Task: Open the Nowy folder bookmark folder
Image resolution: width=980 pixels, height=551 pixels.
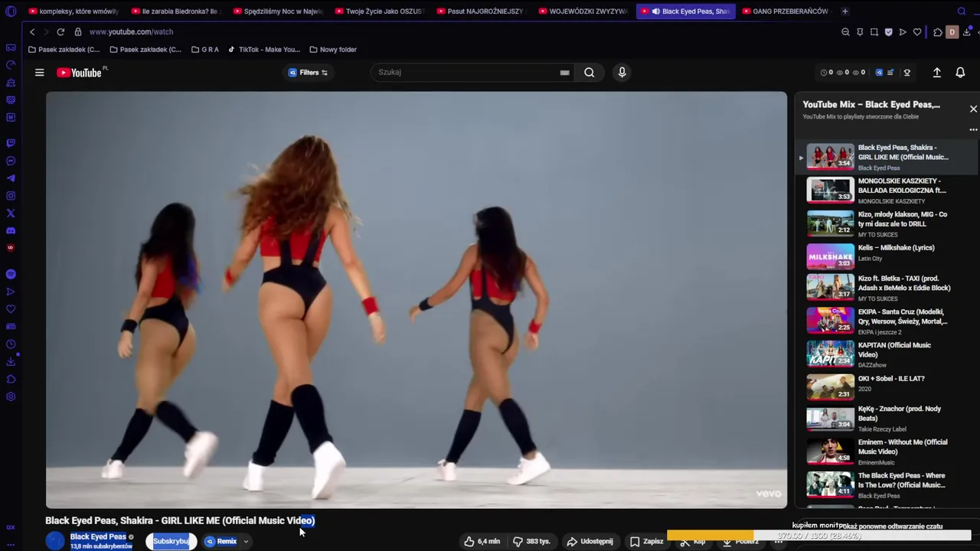Action: pyautogui.click(x=333, y=50)
